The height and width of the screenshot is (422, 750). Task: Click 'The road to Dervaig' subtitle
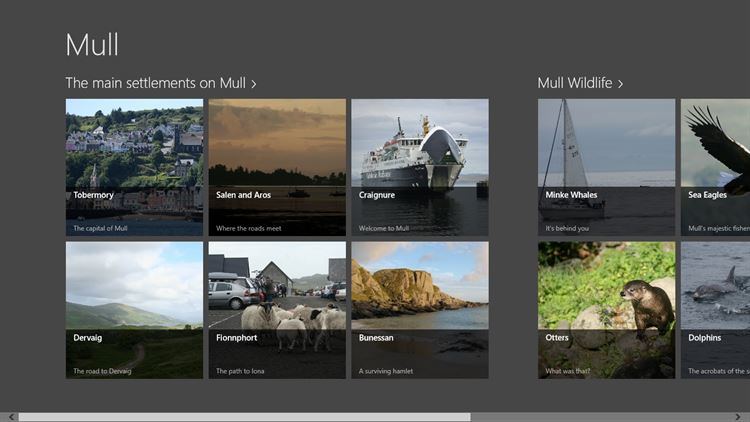[102, 371]
